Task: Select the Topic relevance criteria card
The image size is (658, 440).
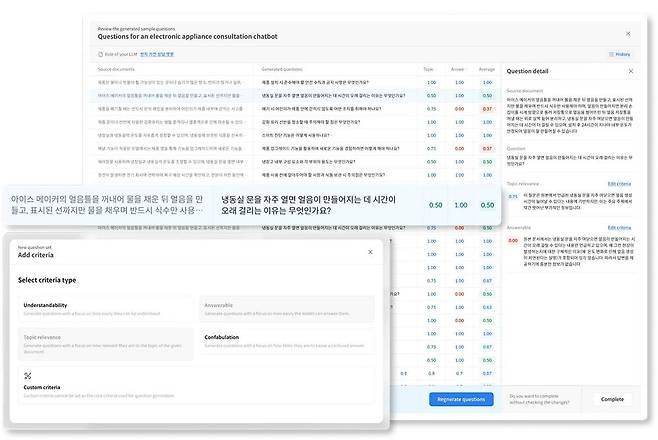Action: click(106, 344)
